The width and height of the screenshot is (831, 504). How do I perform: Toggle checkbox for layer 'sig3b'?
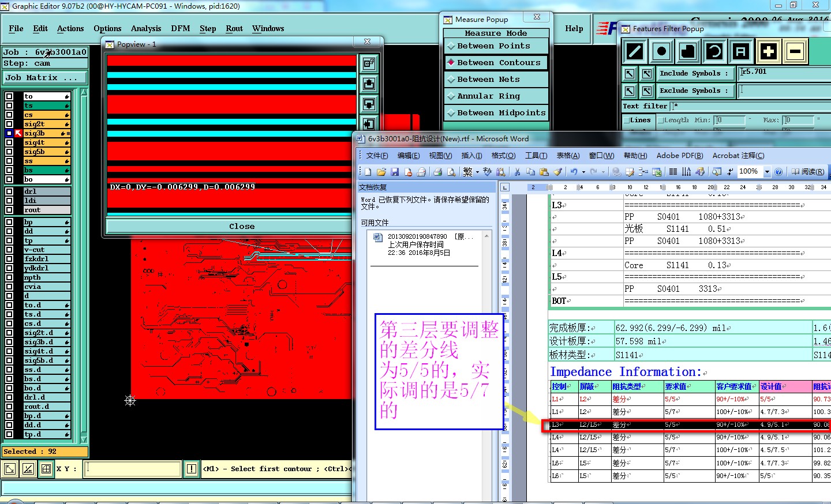pyautogui.click(x=9, y=133)
